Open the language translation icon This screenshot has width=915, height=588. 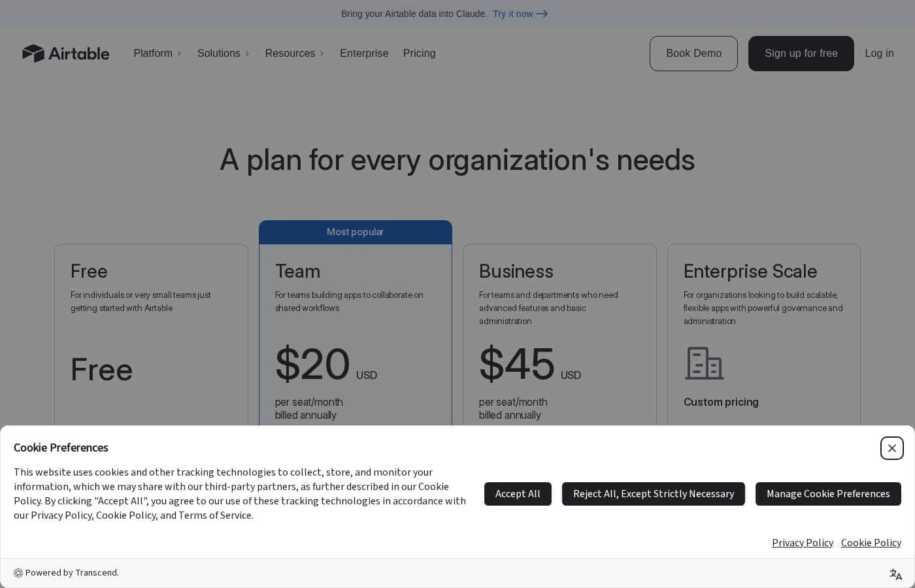coord(895,574)
